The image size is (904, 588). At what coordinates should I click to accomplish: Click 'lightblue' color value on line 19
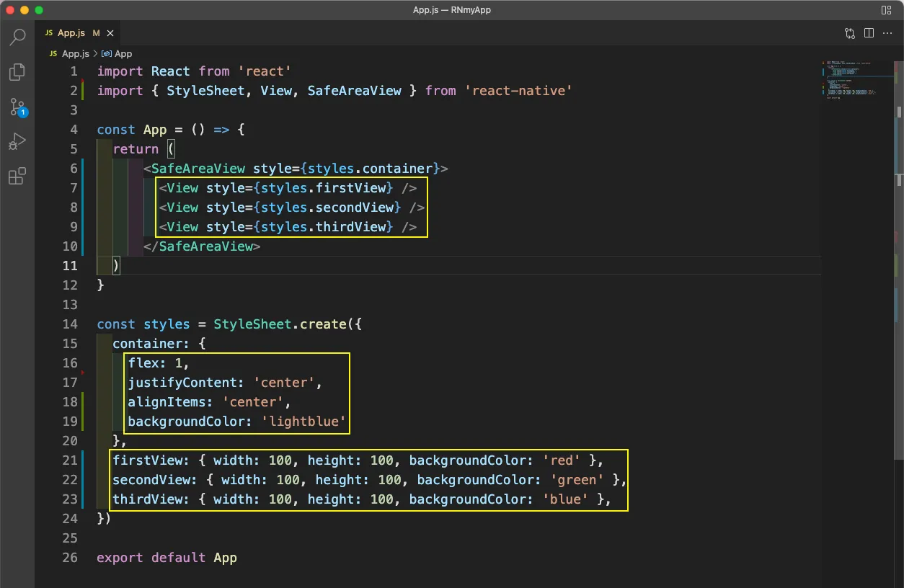coord(303,422)
